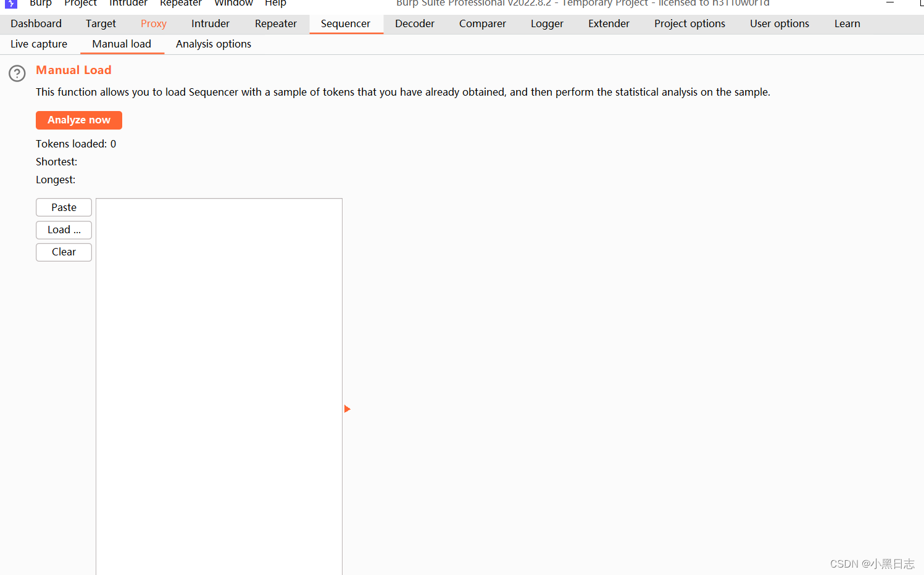Switch to the Extender tab
Image resolution: width=924 pixels, height=575 pixels.
[609, 23]
